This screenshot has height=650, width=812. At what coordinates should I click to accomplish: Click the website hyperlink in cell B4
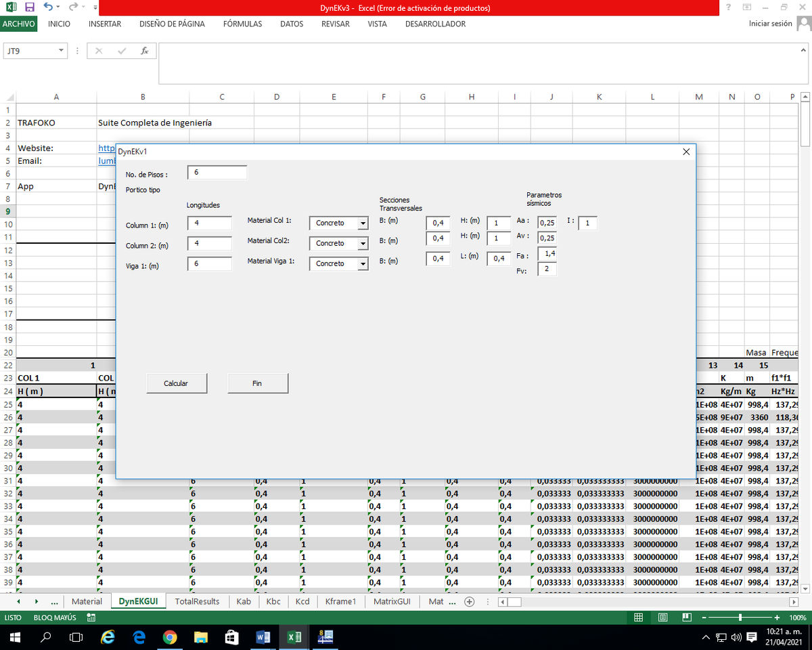107,148
